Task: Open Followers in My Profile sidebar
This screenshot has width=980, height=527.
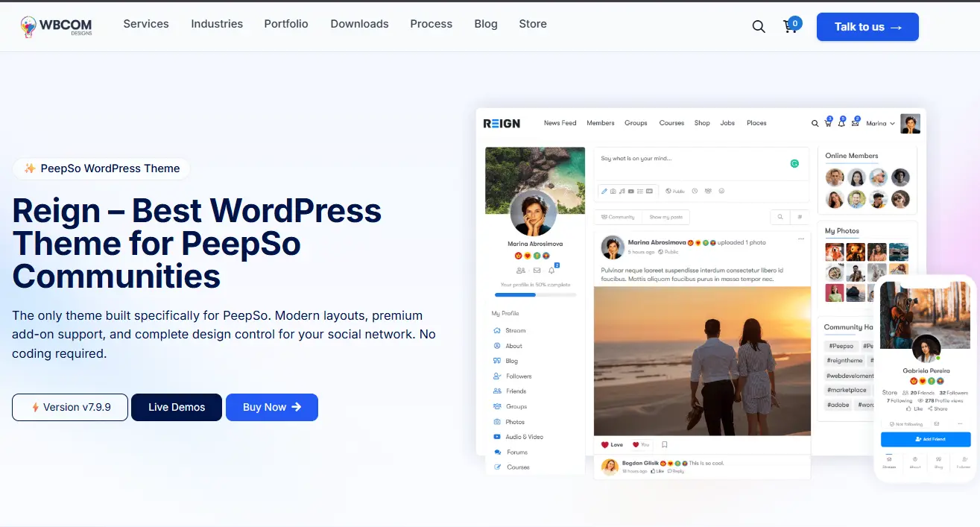Action: (x=513, y=376)
